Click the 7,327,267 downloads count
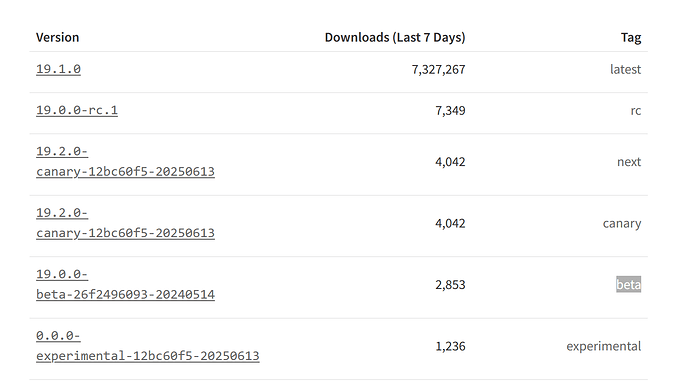 coord(438,70)
